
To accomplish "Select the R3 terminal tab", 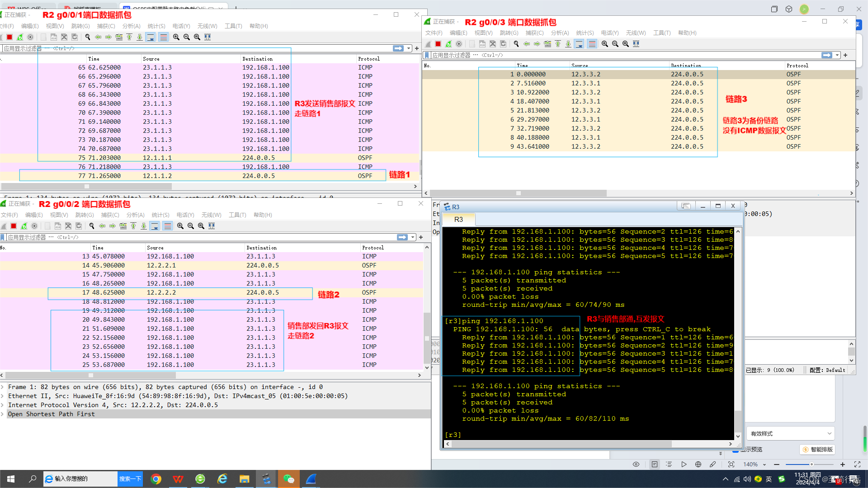I will click(458, 220).
